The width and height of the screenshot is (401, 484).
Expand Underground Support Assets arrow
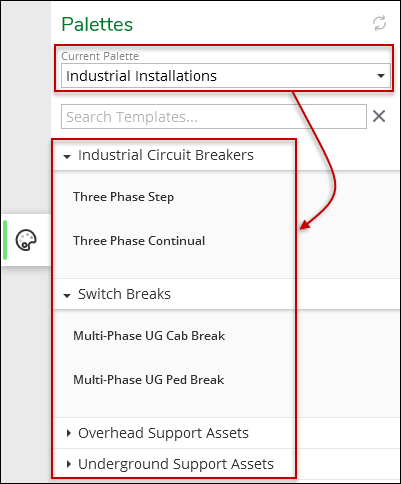tap(69, 464)
